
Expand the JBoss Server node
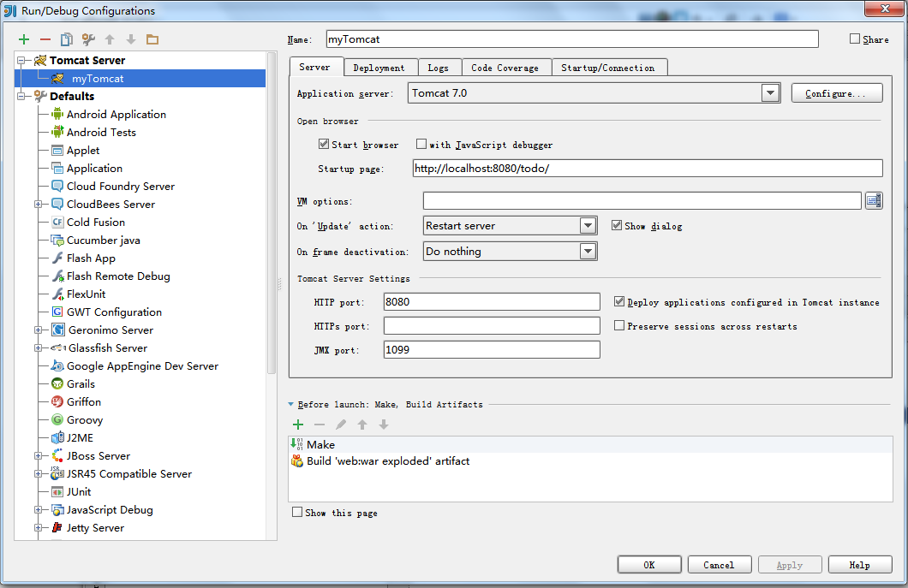(39, 456)
